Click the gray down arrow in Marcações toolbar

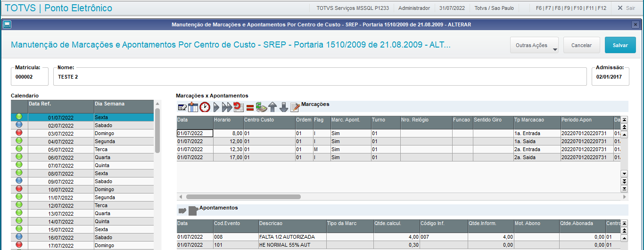click(283, 107)
